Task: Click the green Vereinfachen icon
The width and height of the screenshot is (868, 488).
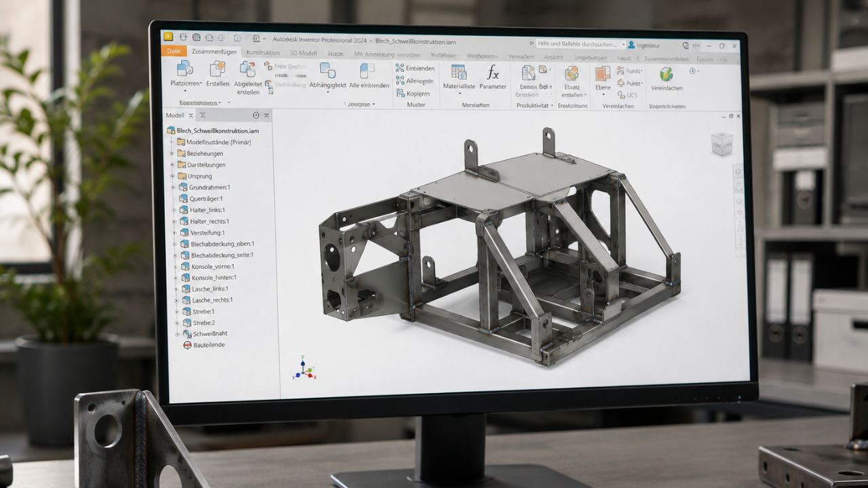Action: point(667,75)
